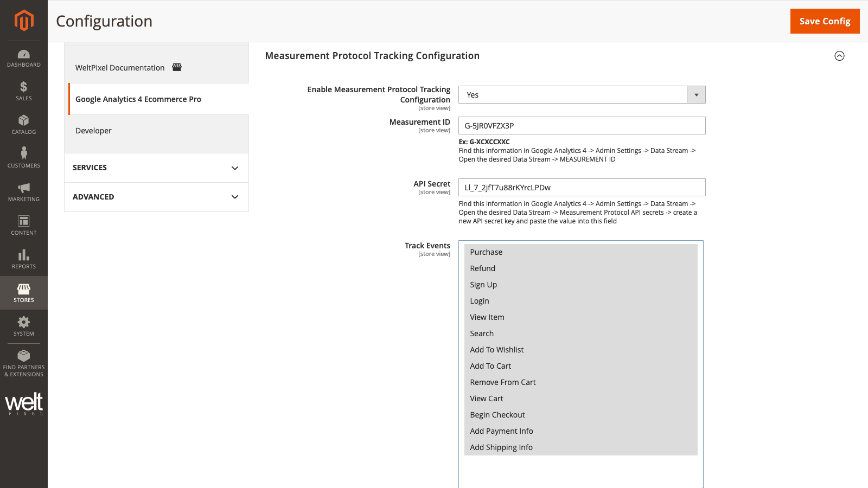
Task: Select Purchase in Track Events list
Action: tap(580, 252)
